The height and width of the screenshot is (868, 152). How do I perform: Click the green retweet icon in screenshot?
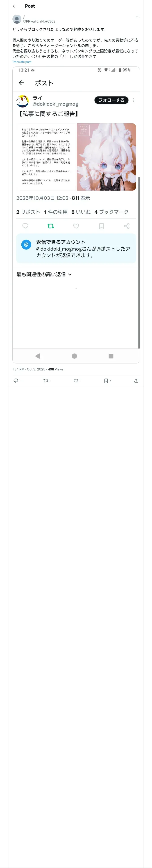[51, 226]
